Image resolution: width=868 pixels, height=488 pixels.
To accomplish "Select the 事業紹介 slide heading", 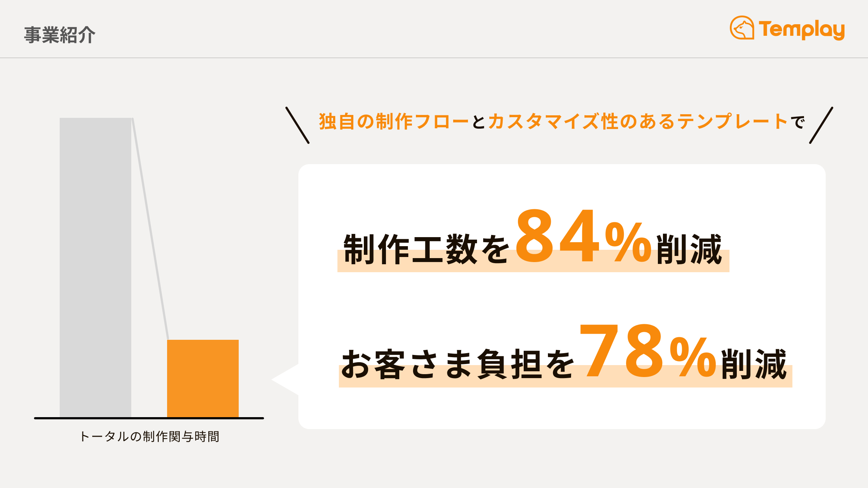I will 60,35.
